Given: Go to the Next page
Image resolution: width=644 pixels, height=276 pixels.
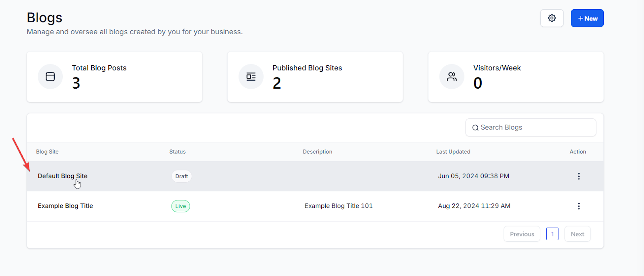Looking at the screenshot, I should click(x=577, y=234).
